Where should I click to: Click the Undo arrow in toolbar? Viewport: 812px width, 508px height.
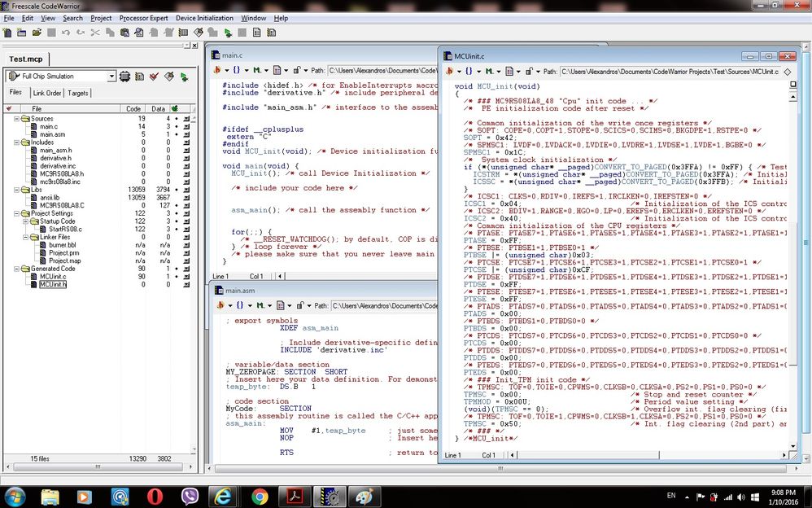66,33
